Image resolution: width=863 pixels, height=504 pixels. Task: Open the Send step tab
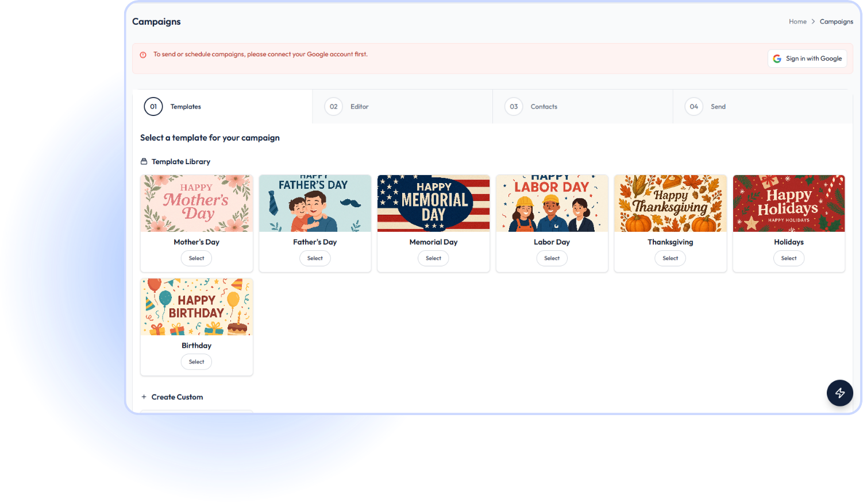click(x=763, y=107)
